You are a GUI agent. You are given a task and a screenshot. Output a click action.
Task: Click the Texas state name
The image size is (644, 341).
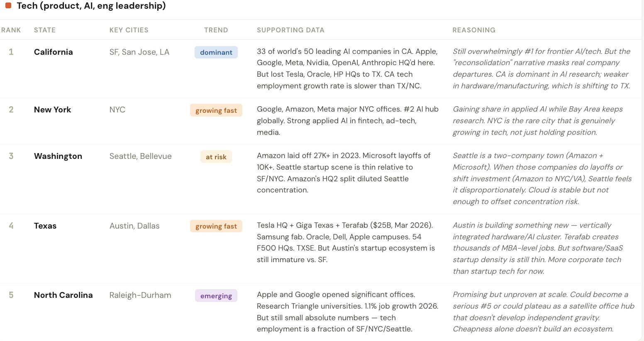(45, 226)
